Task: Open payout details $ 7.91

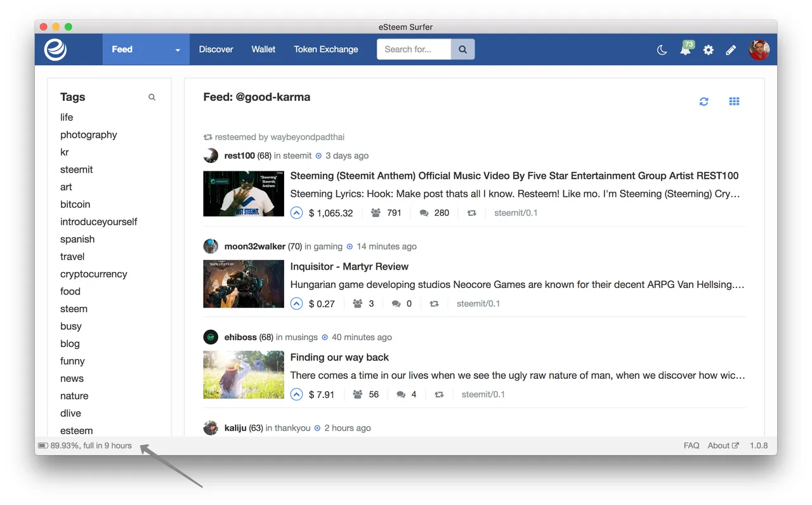Action: [x=322, y=395]
